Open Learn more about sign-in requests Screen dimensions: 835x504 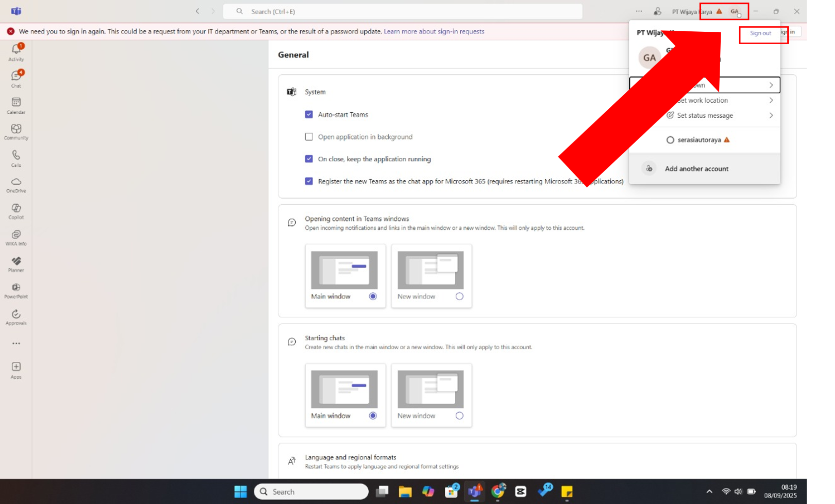click(434, 31)
